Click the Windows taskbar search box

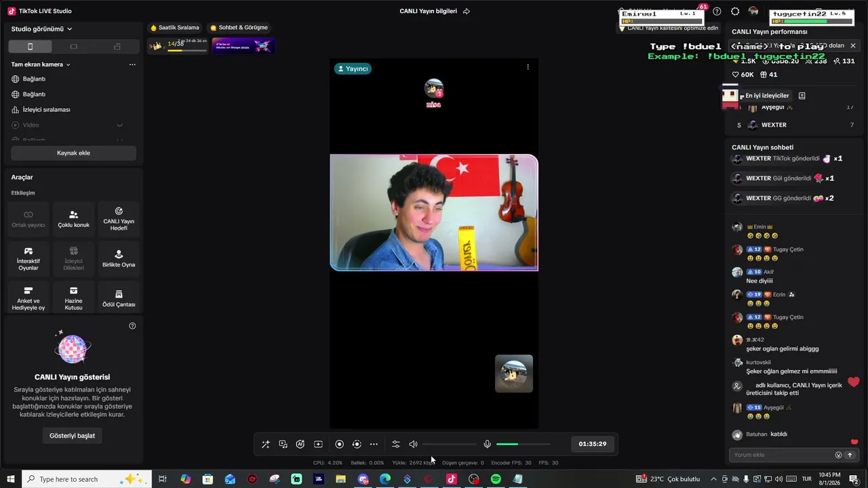87,479
